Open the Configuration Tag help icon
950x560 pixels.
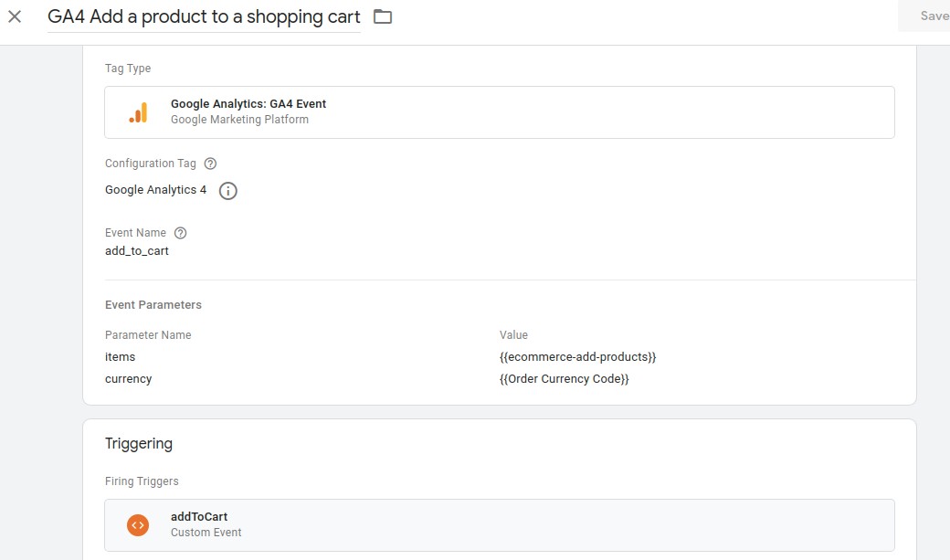[210, 164]
